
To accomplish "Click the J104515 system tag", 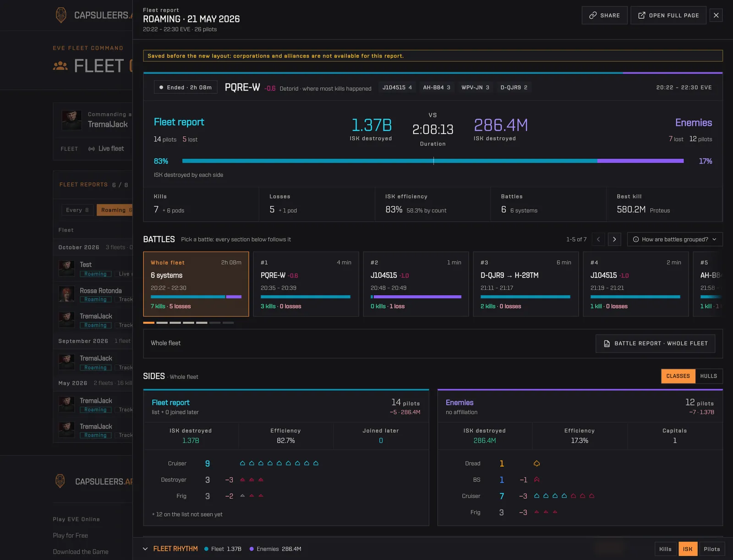I will point(397,88).
